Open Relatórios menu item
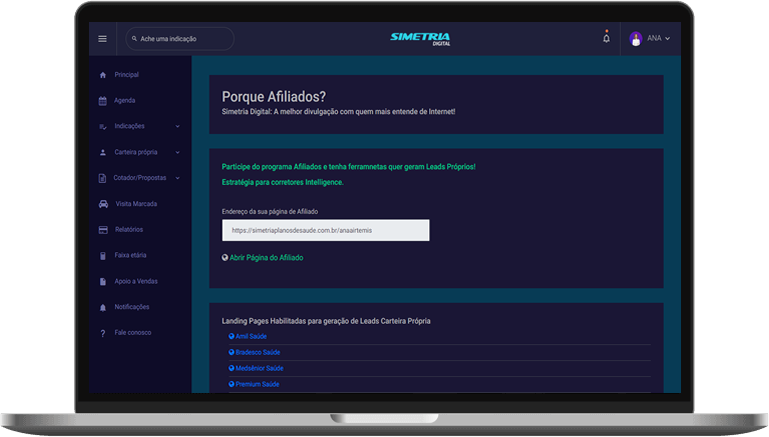Viewport: 769px width, 437px height. (129, 230)
